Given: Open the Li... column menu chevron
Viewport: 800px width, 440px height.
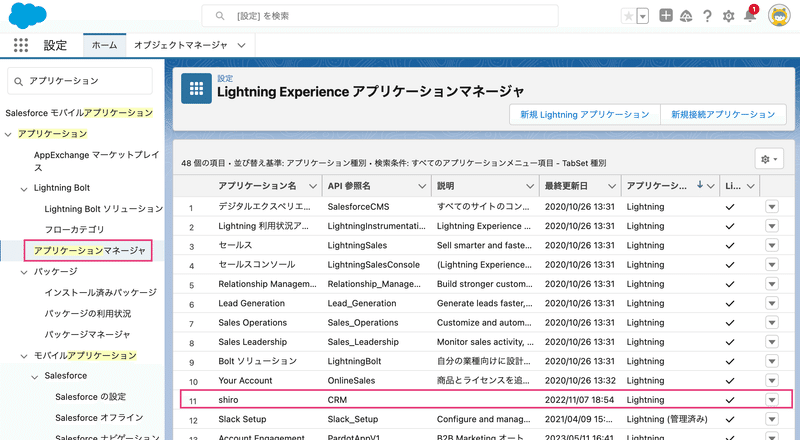Looking at the screenshot, I should [751, 186].
